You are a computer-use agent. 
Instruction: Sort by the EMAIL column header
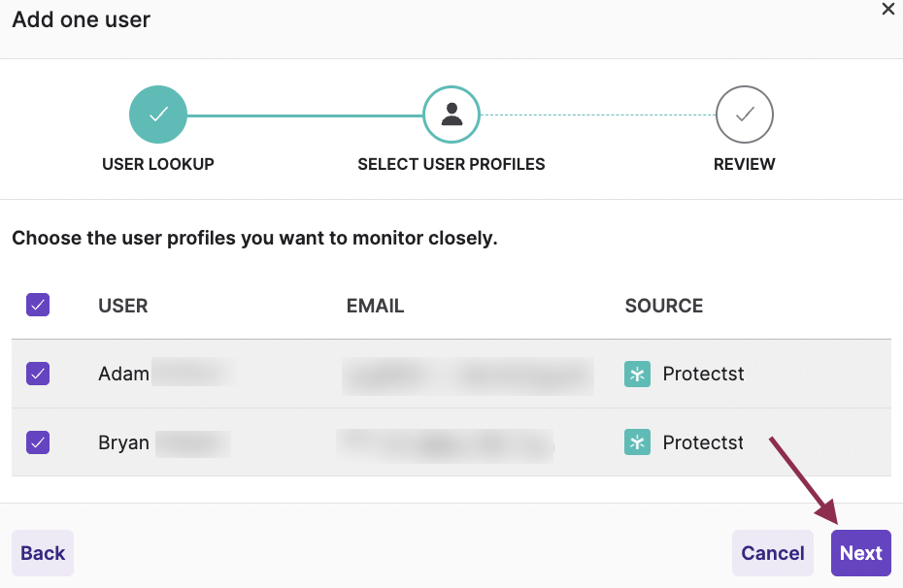tap(375, 306)
